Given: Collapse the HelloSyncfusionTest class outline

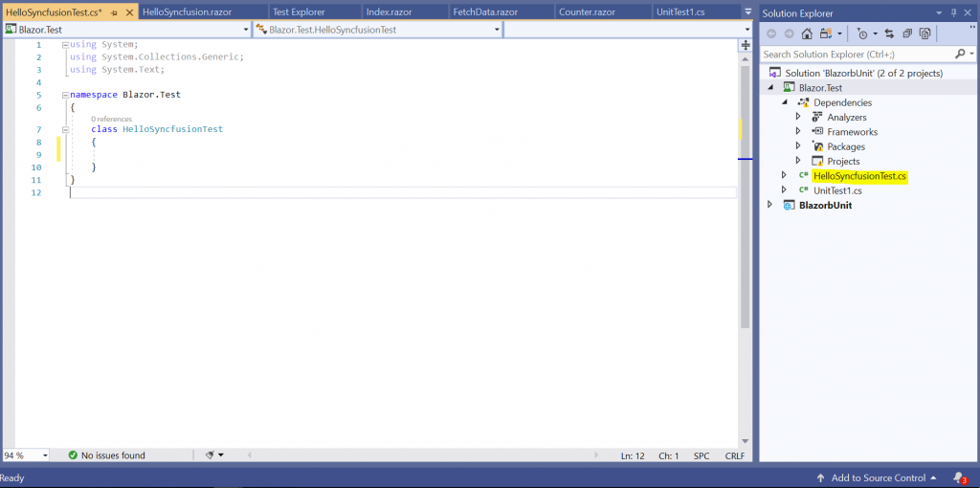Looking at the screenshot, I should pyautogui.click(x=64, y=129).
